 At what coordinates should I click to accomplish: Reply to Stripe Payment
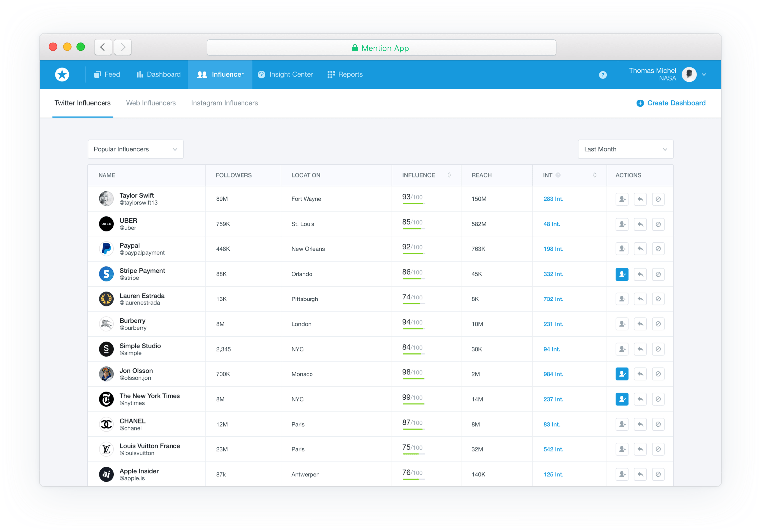640,274
